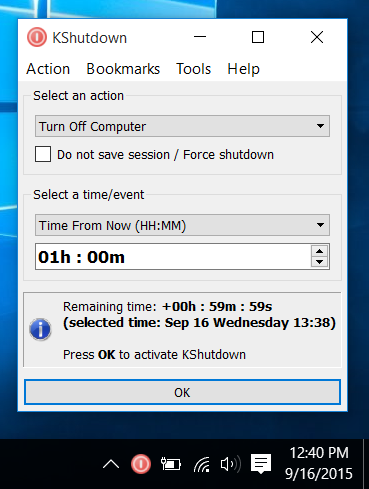The image size is (369, 489).
Task: Click the volume speaker icon
Action: click(230, 464)
